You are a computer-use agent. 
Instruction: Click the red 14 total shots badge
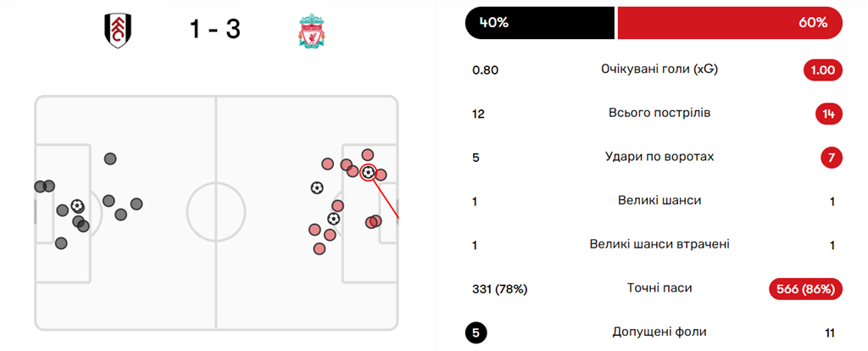[829, 114]
